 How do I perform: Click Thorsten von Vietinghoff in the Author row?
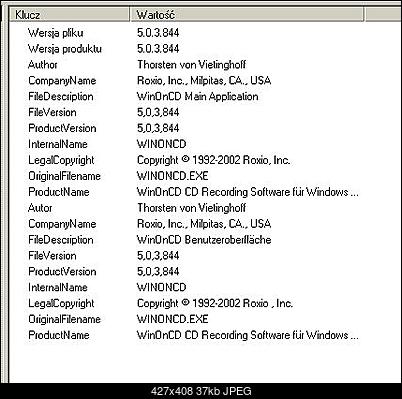click(192, 65)
